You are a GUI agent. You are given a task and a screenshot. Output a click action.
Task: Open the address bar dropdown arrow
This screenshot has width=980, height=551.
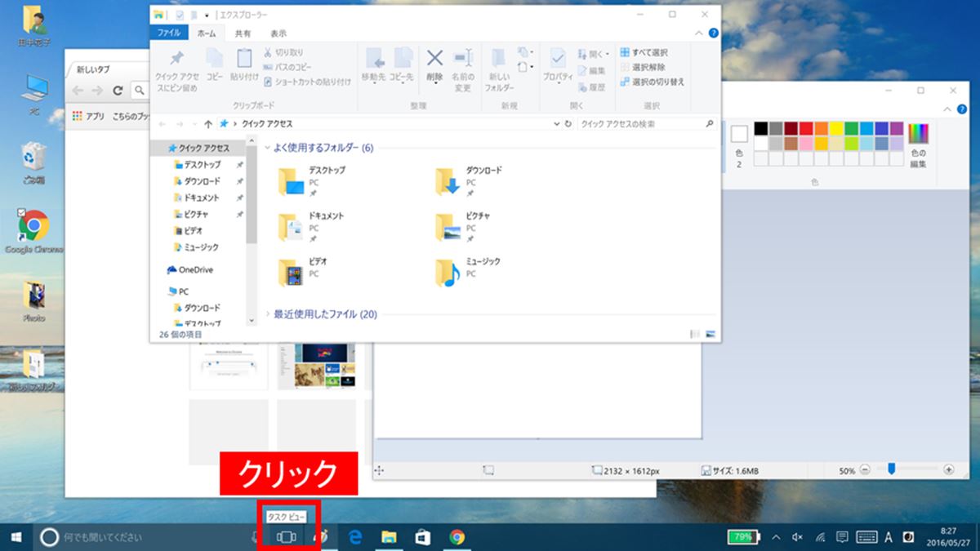pos(556,124)
